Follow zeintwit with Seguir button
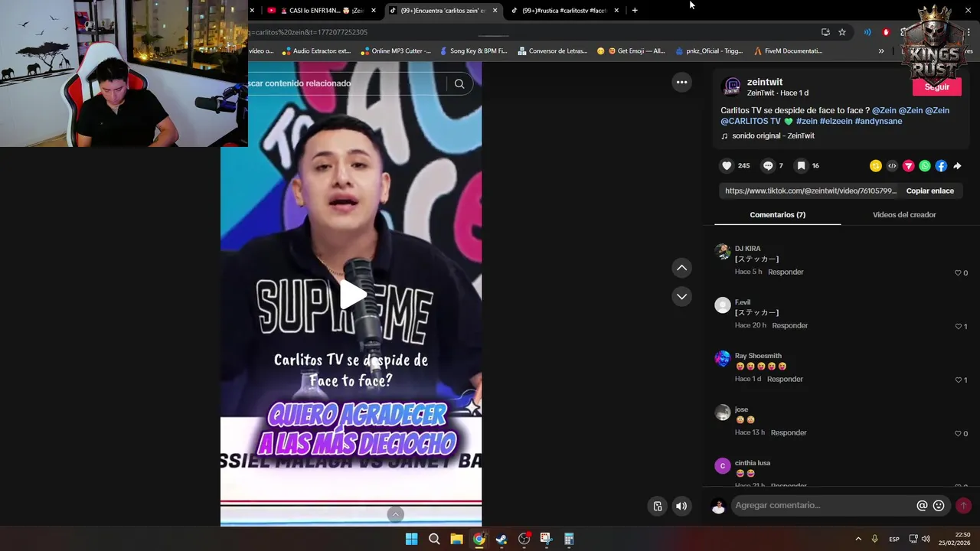 [x=936, y=86]
